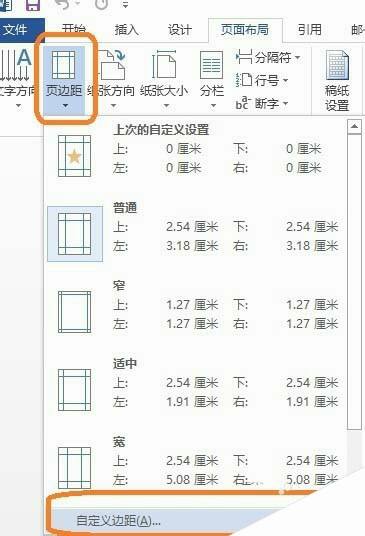This screenshot has height=536, width=365.
Task: Click the 上次的自定义设置 heading text
Action: coord(161,130)
